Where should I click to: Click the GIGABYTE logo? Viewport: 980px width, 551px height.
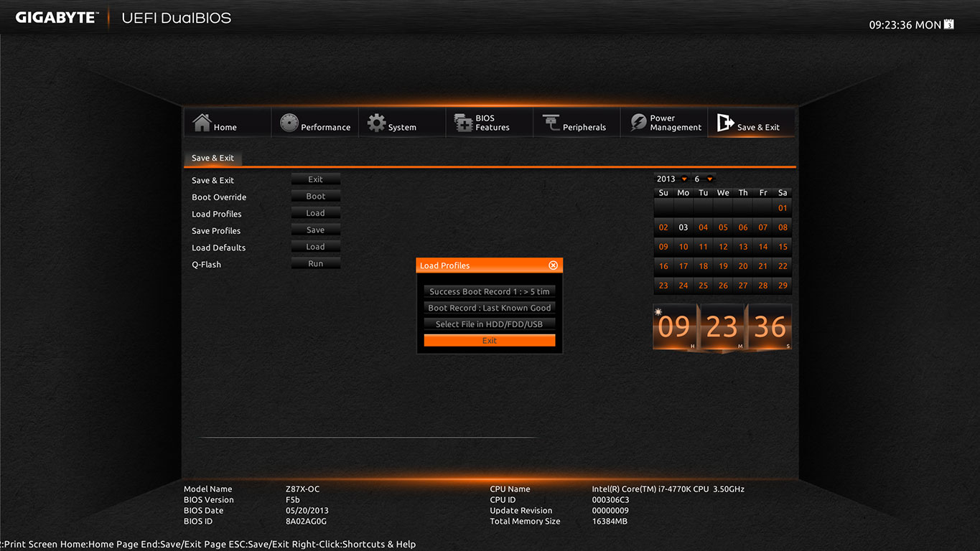[57, 17]
